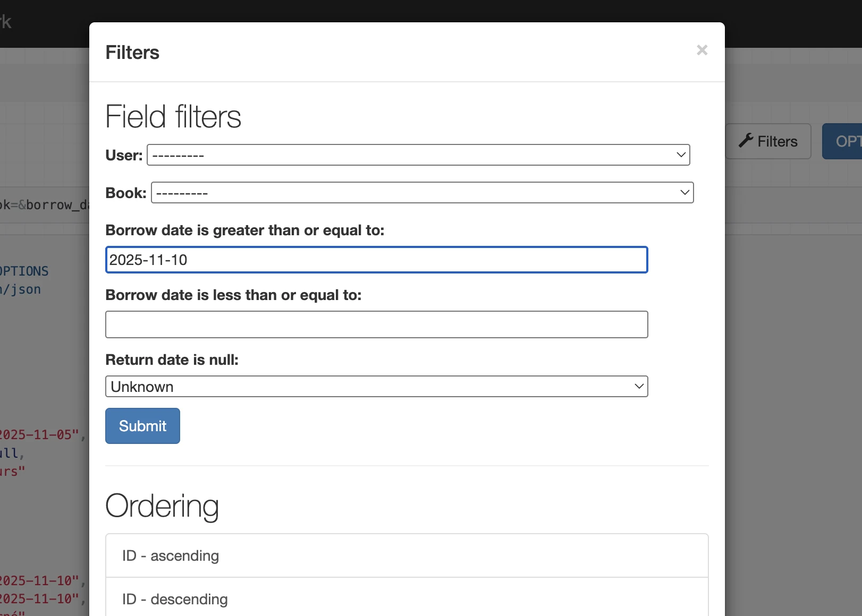Click the "Book:" field label
Screen dimensions: 862x616
click(x=126, y=193)
